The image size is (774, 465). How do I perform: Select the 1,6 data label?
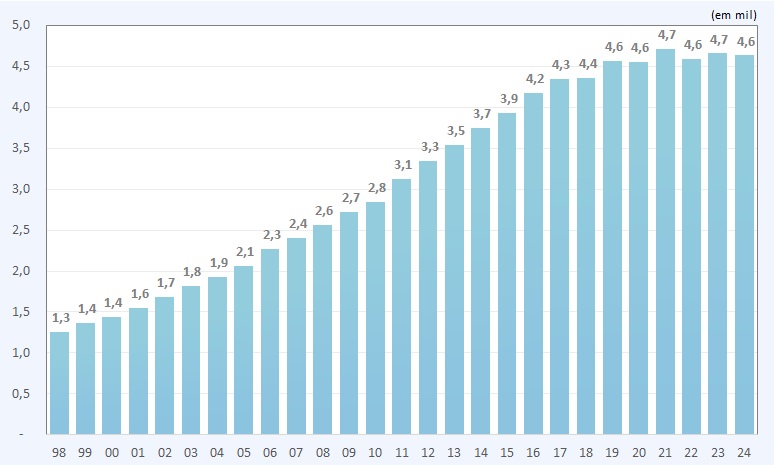(x=140, y=294)
